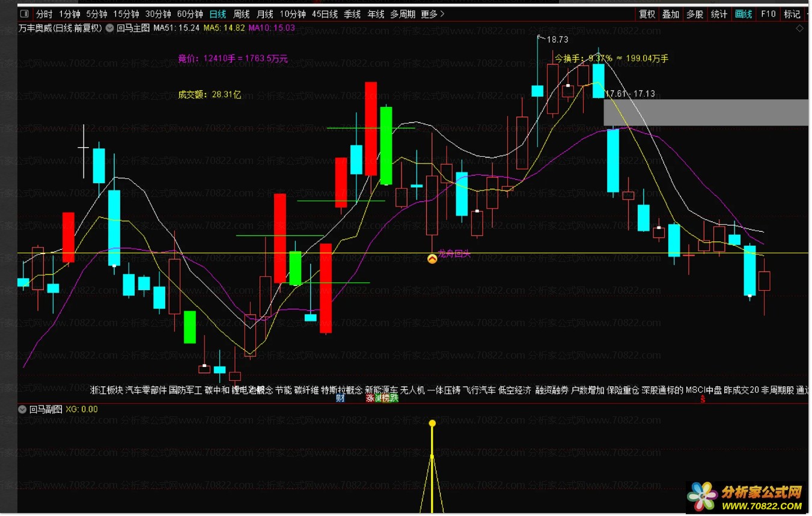The width and height of the screenshot is (812, 516).
Task: Select the 1分钟 period
Action: pyautogui.click(x=70, y=14)
